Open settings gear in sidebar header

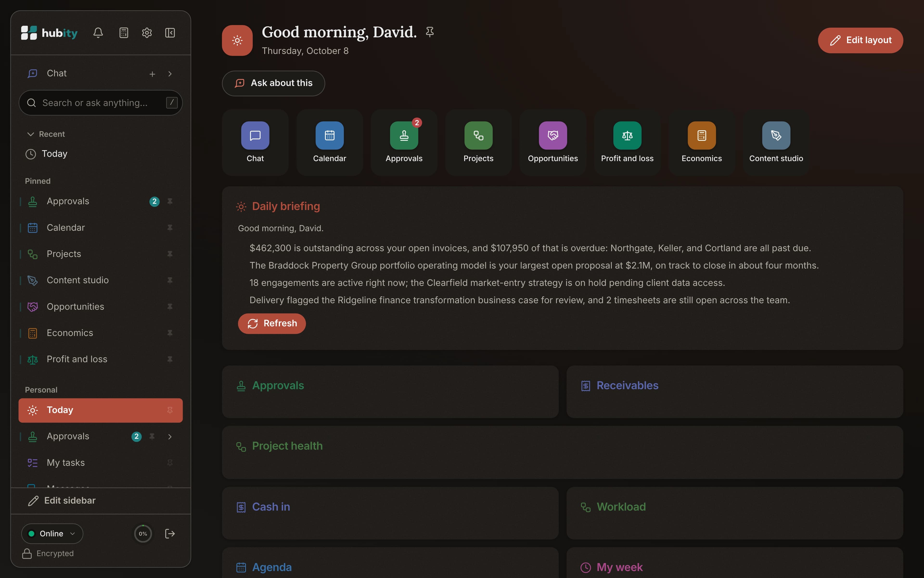[x=147, y=33]
